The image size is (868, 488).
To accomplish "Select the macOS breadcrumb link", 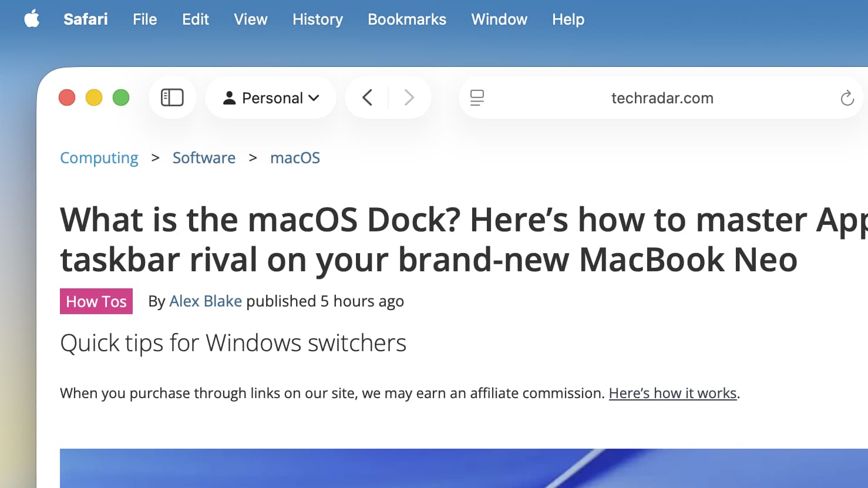I will pyautogui.click(x=295, y=157).
